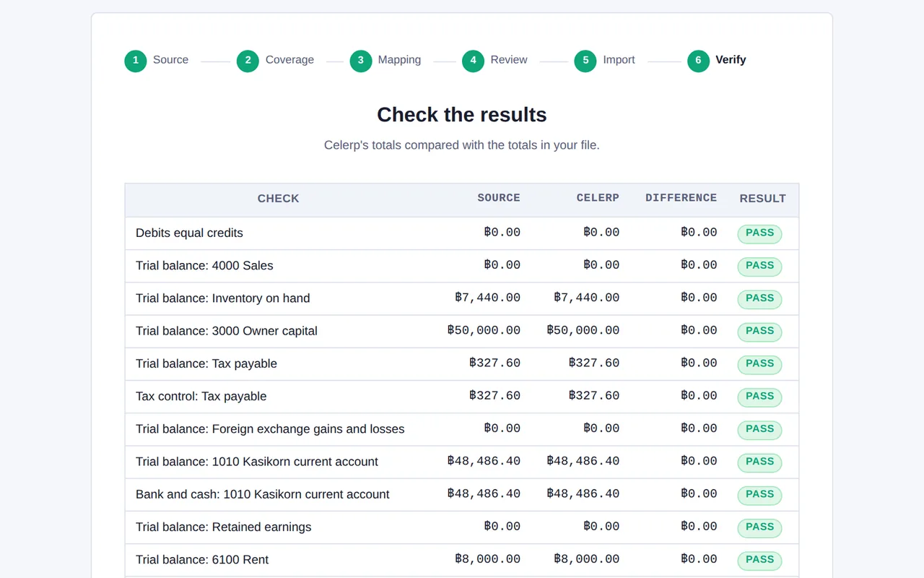Select 'Trial balance: 4000 Sales' label
The image size is (924, 578).
pos(204,266)
